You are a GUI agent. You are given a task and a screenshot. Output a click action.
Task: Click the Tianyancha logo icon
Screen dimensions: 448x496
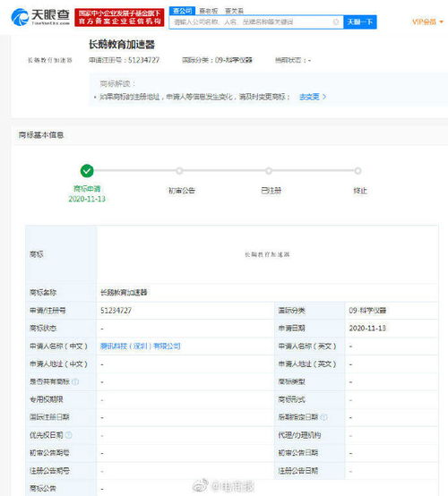(x=20, y=17)
